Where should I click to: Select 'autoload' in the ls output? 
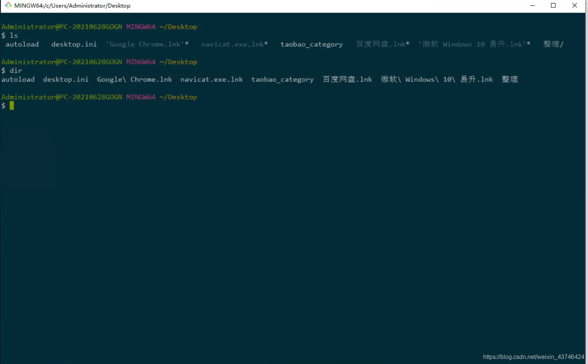pos(22,44)
